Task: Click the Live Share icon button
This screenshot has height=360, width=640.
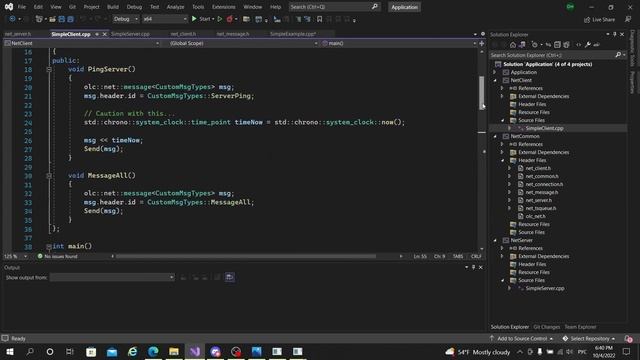Action: (599, 19)
